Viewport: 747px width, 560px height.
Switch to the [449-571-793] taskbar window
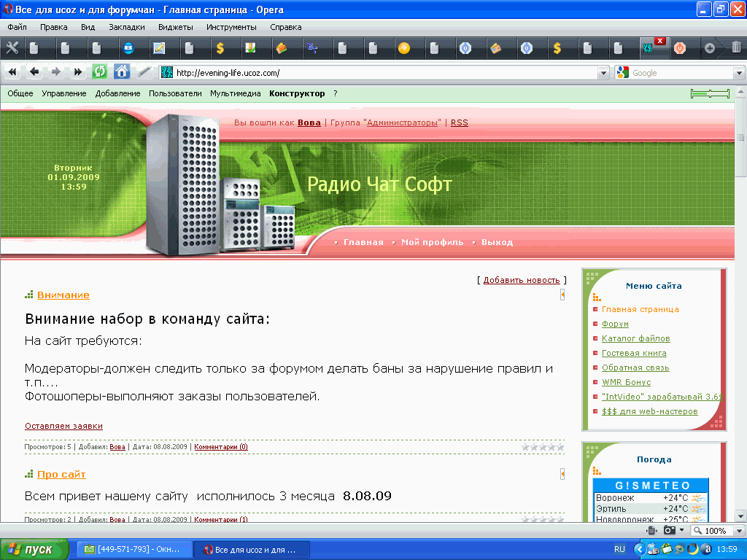coord(134,550)
